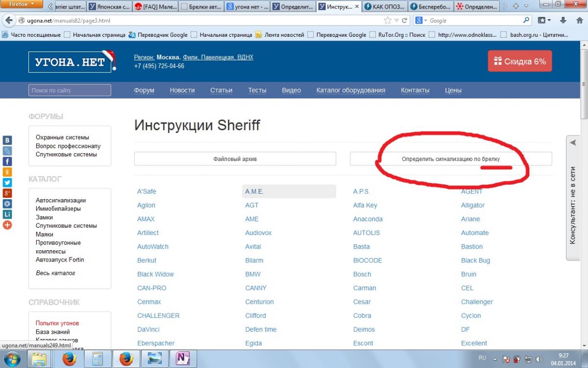Open more sharing options plus icon
The height and width of the screenshot is (368, 588).
7,225
